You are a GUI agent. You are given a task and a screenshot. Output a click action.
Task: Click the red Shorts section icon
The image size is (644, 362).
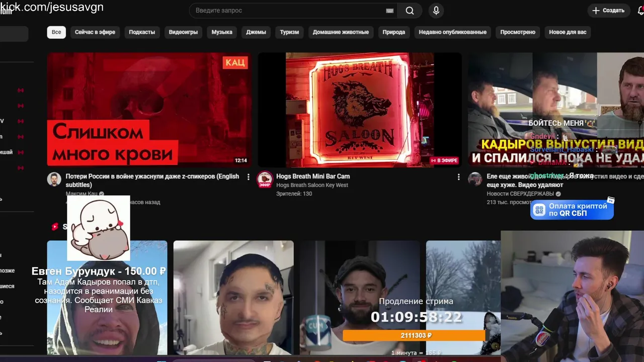55,227
